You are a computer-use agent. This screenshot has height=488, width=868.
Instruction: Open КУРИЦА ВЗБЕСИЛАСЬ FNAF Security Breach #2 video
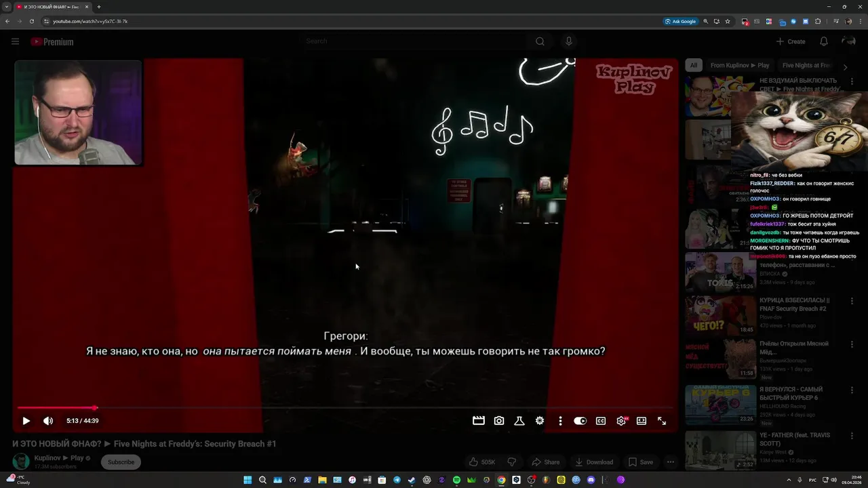(x=794, y=304)
